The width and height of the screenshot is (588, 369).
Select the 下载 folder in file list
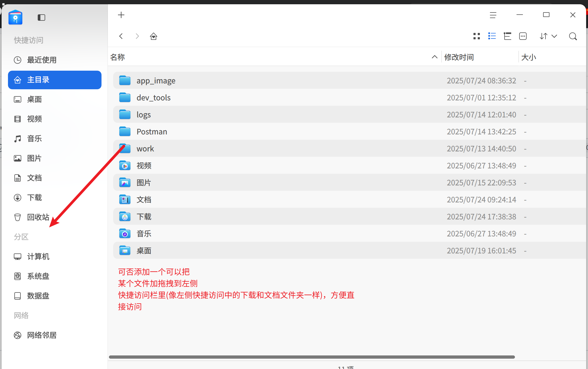click(x=349, y=217)
